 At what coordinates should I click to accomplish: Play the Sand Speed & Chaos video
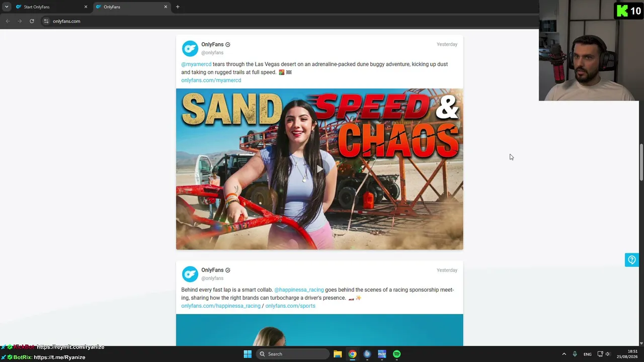pyautogui.click(x=319, y=169)
